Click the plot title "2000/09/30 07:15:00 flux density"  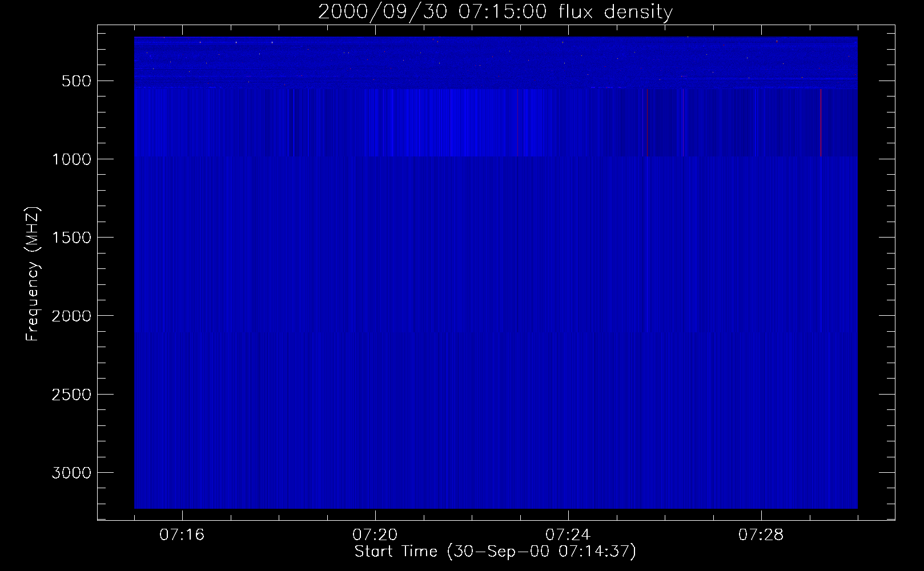[495, 11]
